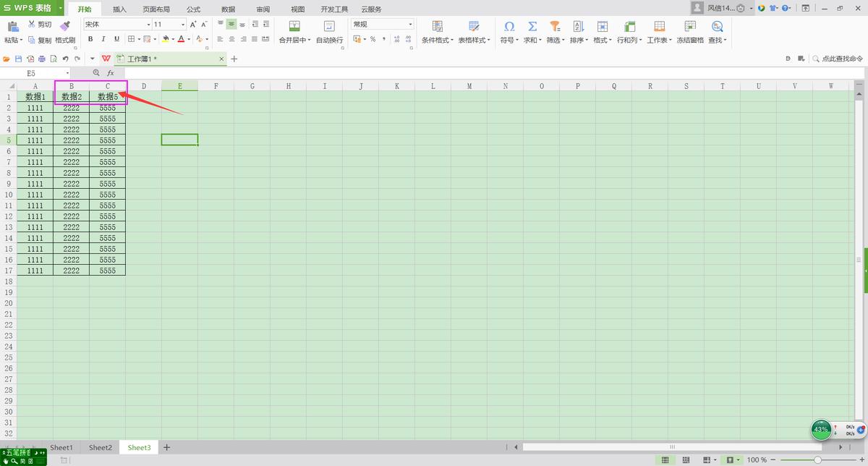Click the Filter (筛选) funnel icon

point(555,26)
